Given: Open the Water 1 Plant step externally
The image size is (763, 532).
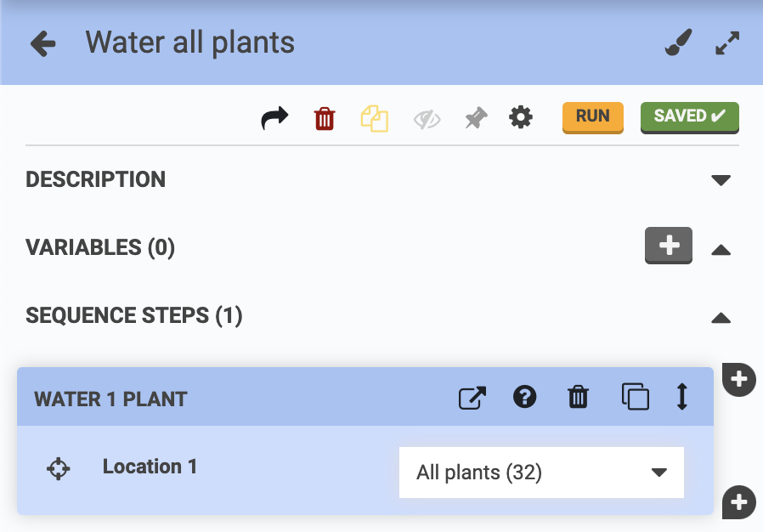Looking at the screenshot, I should [x=472, y=398].
